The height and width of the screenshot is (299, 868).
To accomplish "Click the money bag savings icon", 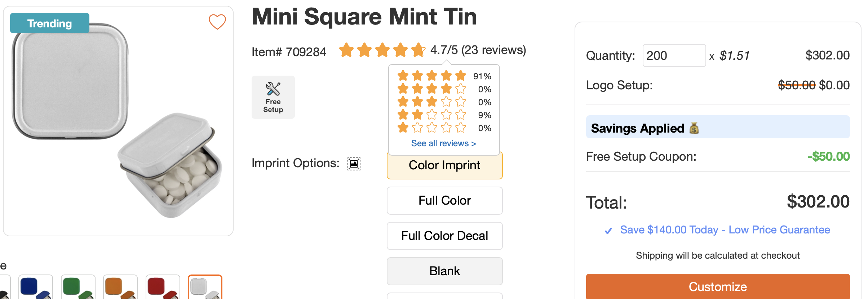I will [x=694, y=128].
